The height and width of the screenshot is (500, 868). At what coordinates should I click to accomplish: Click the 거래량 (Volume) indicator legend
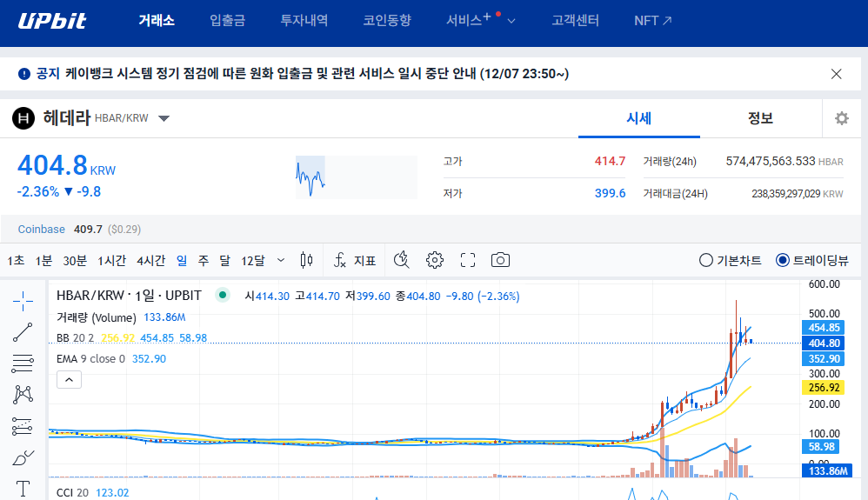97,317
